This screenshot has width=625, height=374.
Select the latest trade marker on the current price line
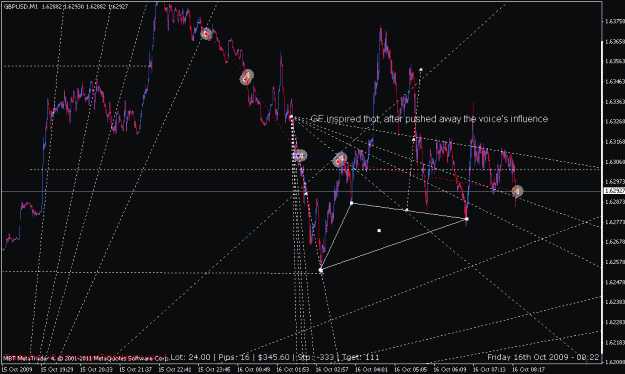pyautogui.click(x=517, y=192)
